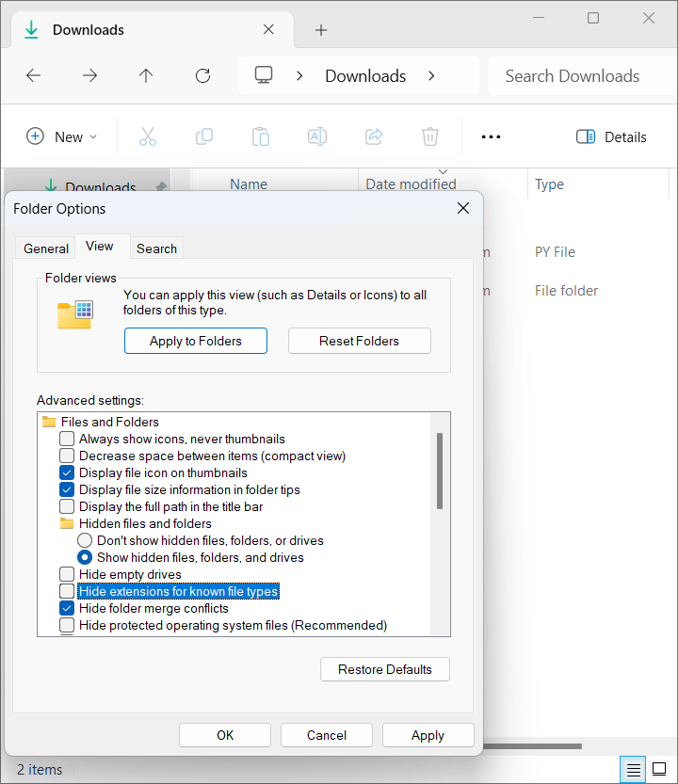
Task: Click the Rename icon in toolbar
Action: pyautogui.click(x=317, y=136)
